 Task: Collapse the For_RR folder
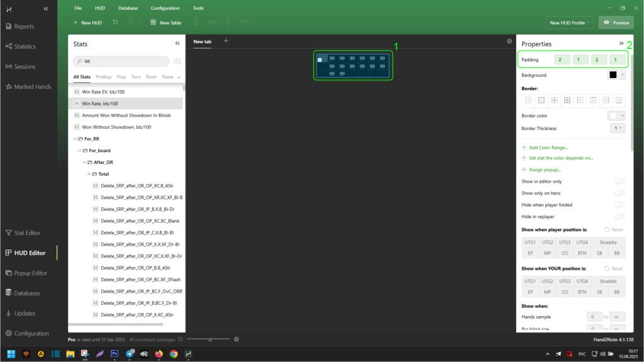(x=75, y=139)
